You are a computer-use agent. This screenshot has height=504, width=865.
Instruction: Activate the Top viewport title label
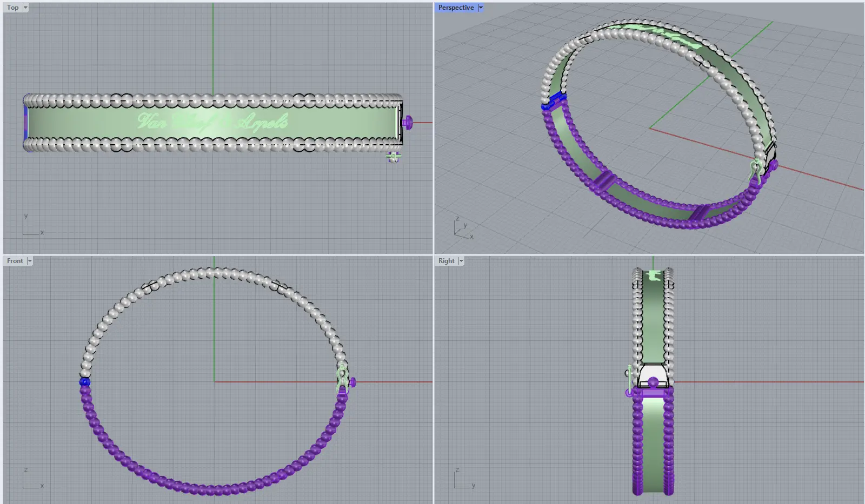tap(12, 8)
